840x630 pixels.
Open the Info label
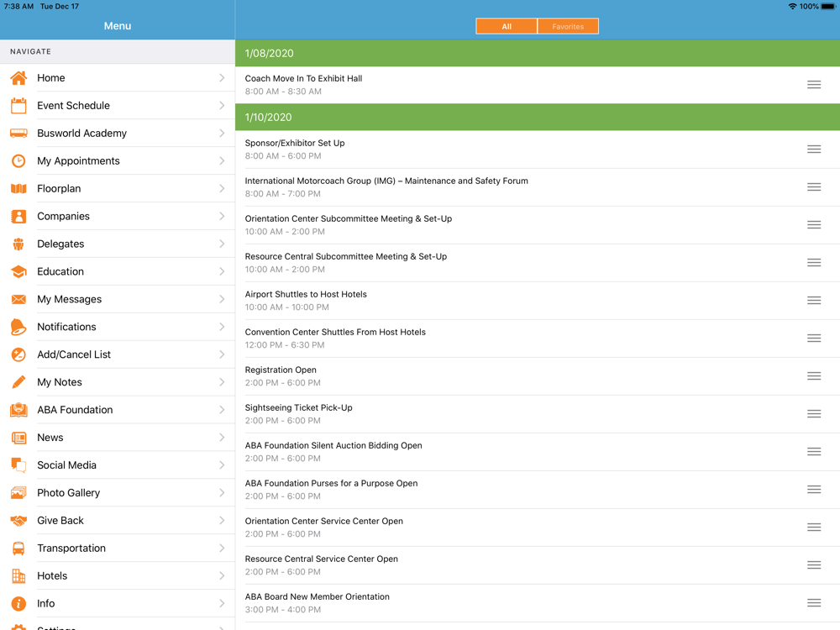[x=46, y=604]
